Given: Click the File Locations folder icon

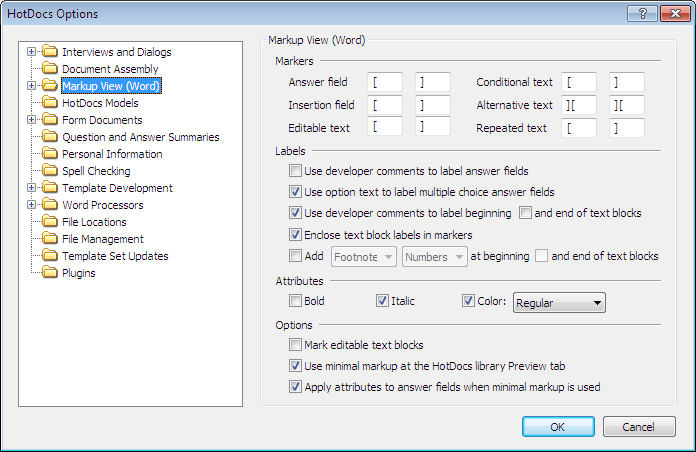Looking at the screenshot, I should 50,222.
